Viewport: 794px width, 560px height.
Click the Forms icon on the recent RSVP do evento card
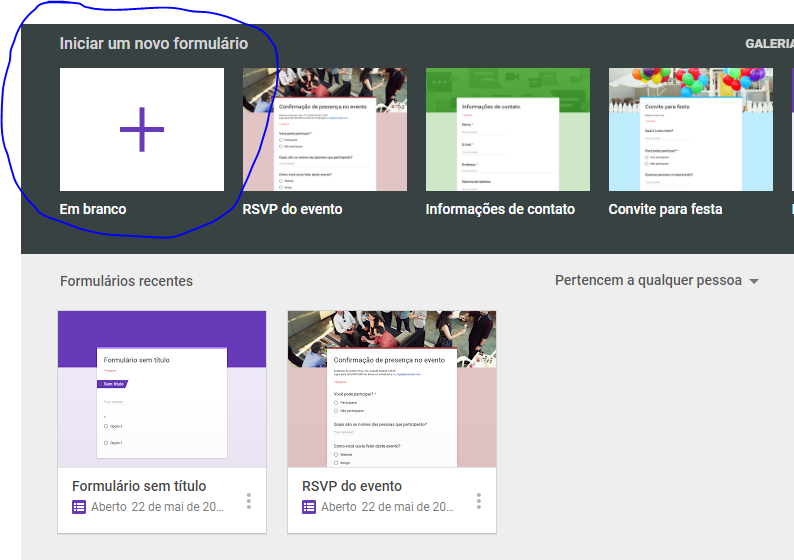pyautogui.click(x=309, y=507)
